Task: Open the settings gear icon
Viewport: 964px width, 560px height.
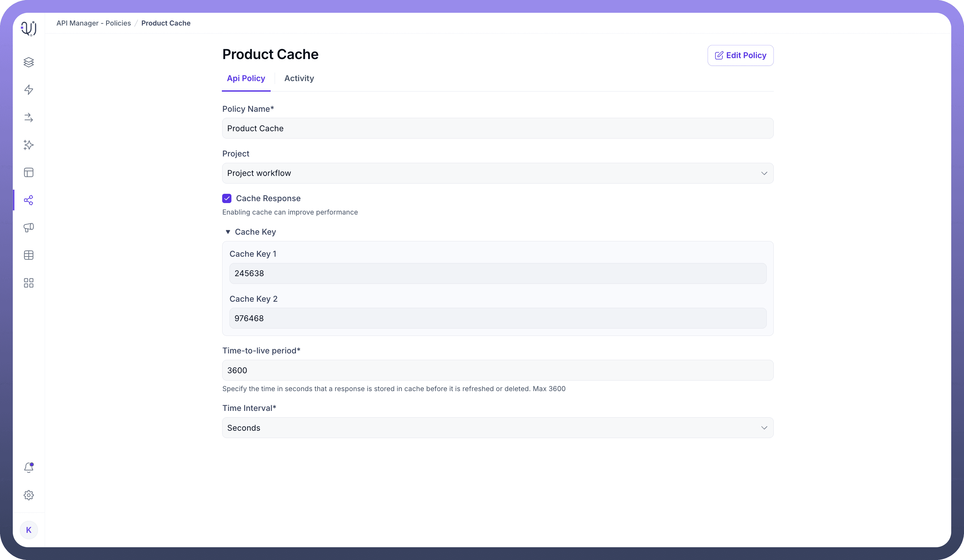Action: click(29, 495)
